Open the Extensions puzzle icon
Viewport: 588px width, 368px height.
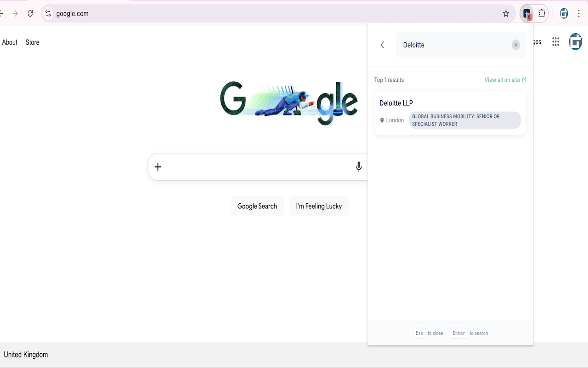tap(542, 13)
